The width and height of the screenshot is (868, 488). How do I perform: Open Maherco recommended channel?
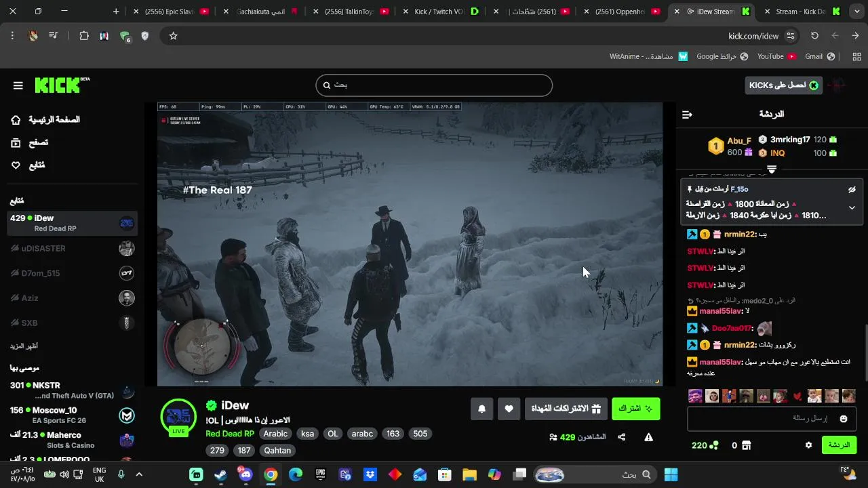(x=72, y=440)
